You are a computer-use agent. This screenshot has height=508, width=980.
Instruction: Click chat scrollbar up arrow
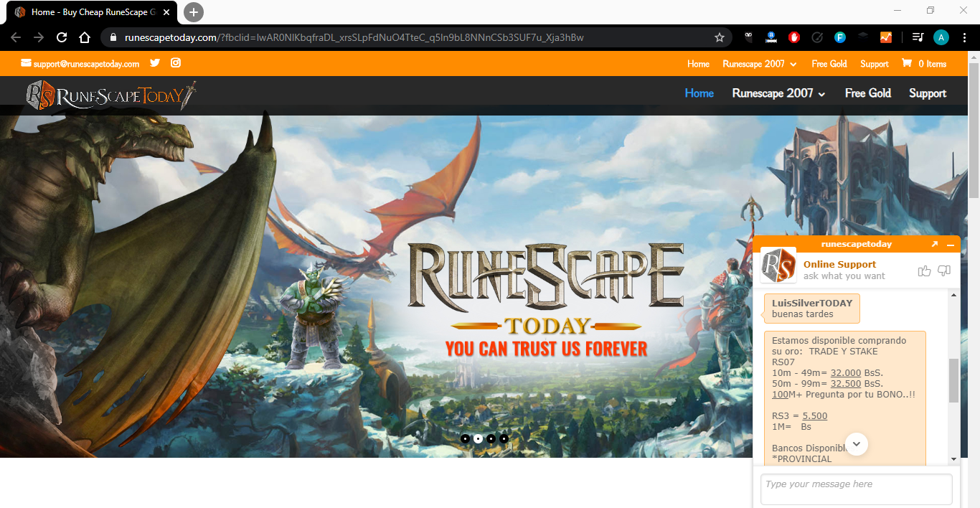coord(953,295)
